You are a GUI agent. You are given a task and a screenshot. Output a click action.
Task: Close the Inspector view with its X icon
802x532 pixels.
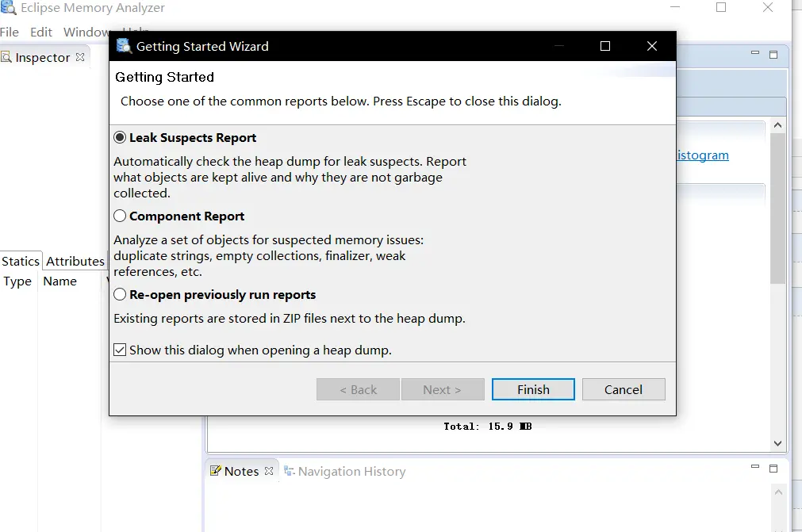tap(80, 57)
